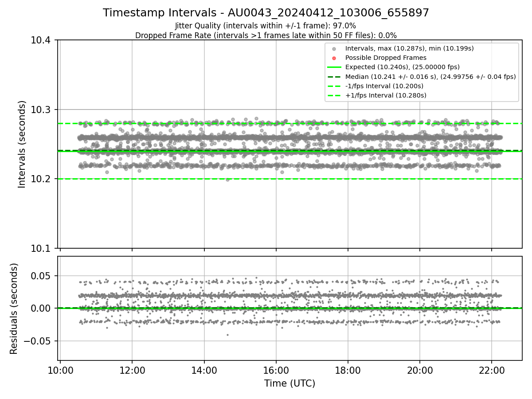Click the dark green dashed Median sample

(x=334, y=76)
